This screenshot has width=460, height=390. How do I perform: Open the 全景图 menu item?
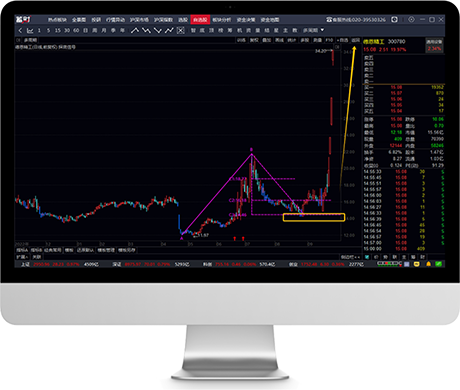point(79,20)
